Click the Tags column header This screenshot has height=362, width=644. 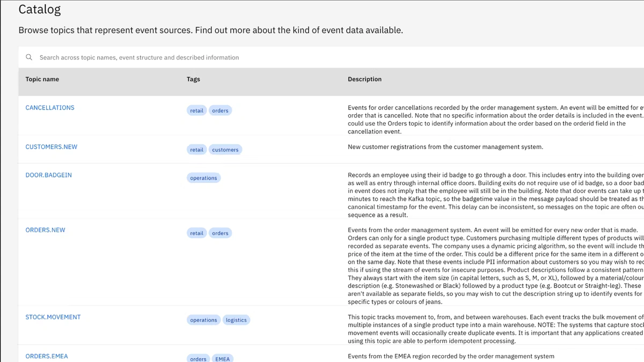(x=193, y=79)
